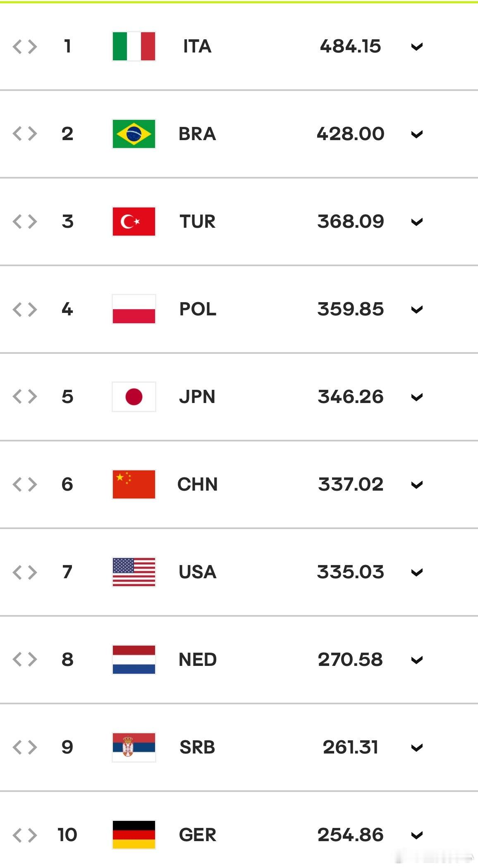This screenshot has height=868, width=478.
Task: Click the Brazil flag icon
Action: [134, 134]
